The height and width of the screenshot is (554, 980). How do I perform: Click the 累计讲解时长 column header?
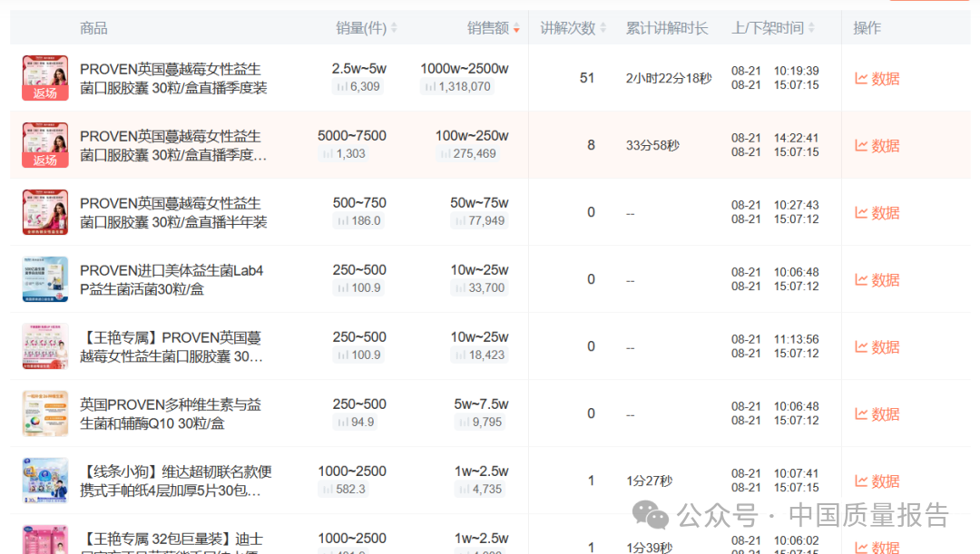[x=666, y=28]
